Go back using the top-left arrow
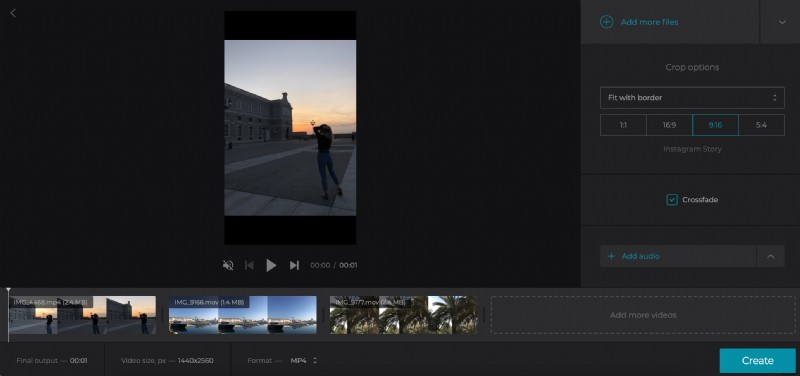This screenshot has height=376, width=800. pyautogui.click(x=13, y=13)
